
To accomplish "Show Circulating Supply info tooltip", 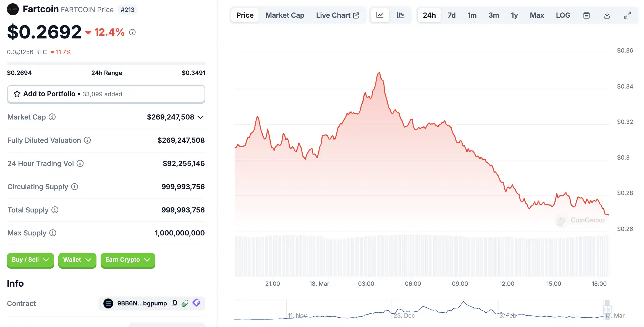I will [x=75, y=187].
